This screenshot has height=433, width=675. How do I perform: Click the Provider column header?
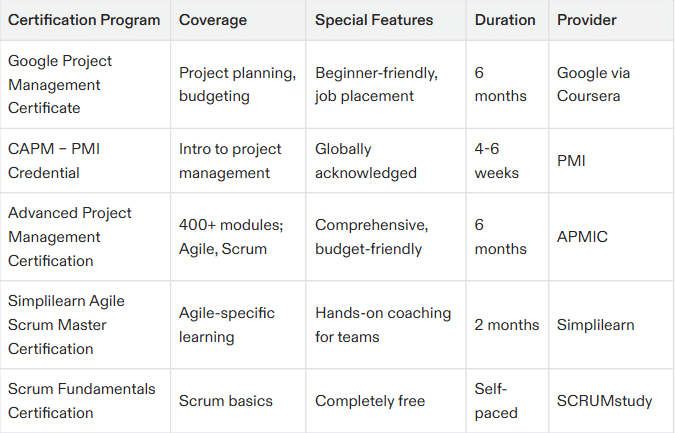point(587,20)
